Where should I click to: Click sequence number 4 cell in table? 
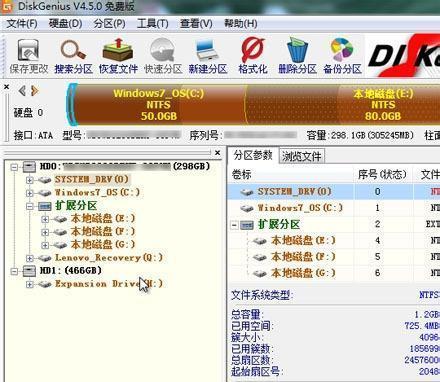pyautogui.click(x=377, y=241)
